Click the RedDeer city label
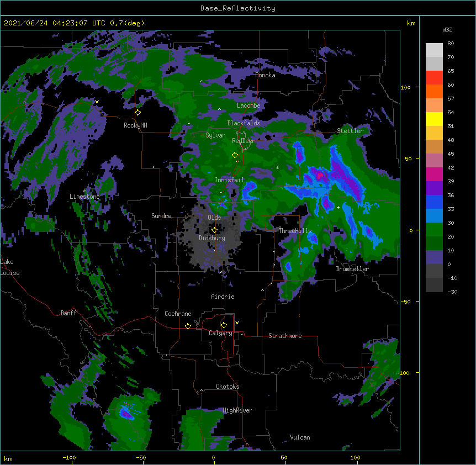The image size is (476, 465). (244, 141)
